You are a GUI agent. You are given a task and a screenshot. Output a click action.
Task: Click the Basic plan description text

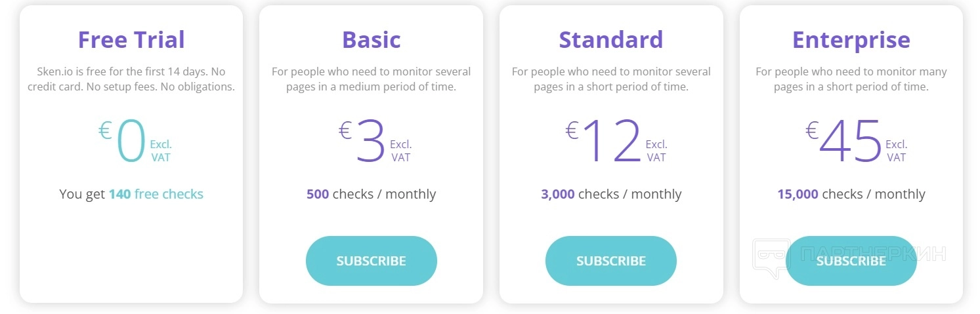pos(371,79)
